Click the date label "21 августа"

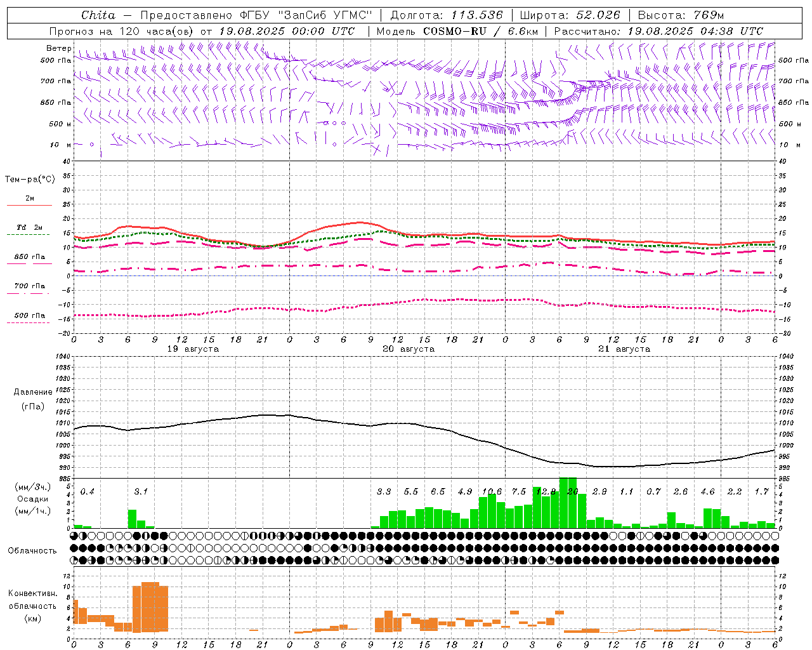624,349
